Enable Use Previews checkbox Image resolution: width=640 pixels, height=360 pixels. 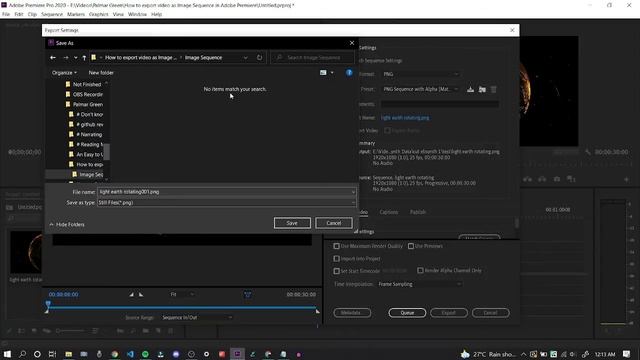[x=411, y=246]
